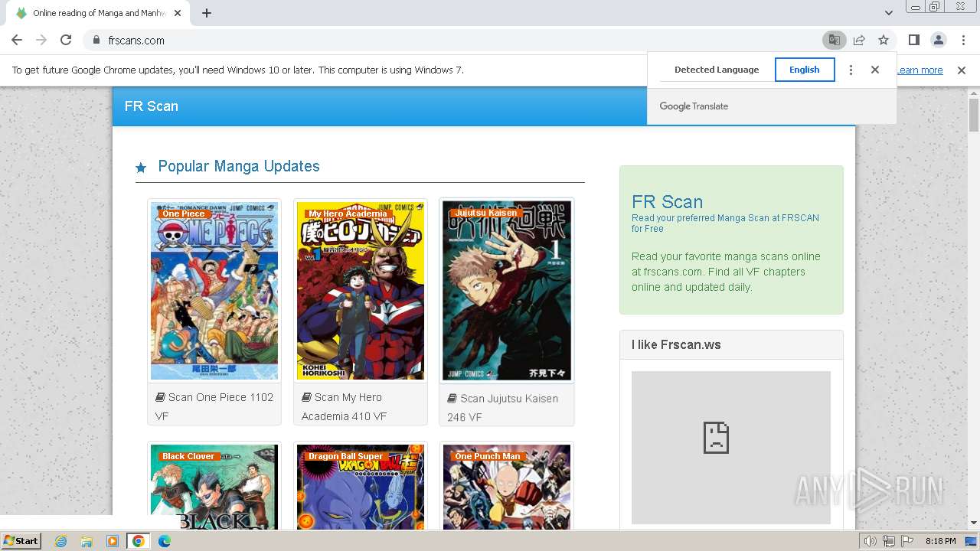Open a new browser tab
The width and height of the screenshot is (980, 551).
tap(207, 13)
